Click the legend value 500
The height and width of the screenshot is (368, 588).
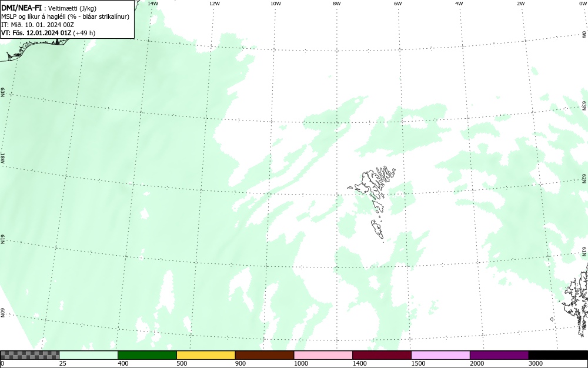click(182, 363)
